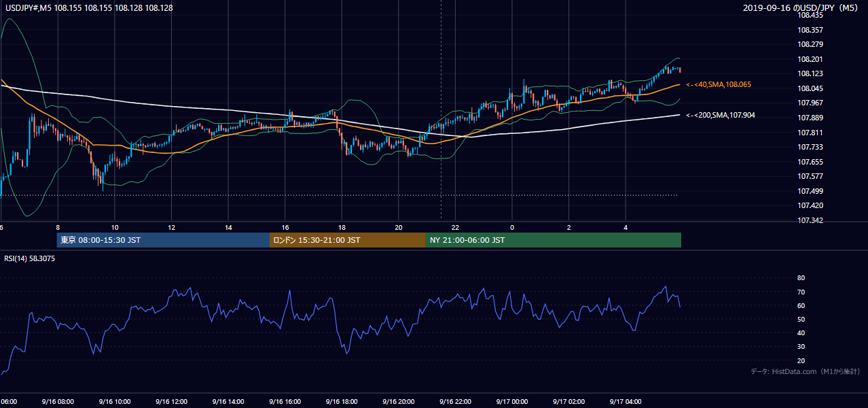Click the 9/16 20:00 bottom time label
This screenshot has width=868, height=408.
399,402
